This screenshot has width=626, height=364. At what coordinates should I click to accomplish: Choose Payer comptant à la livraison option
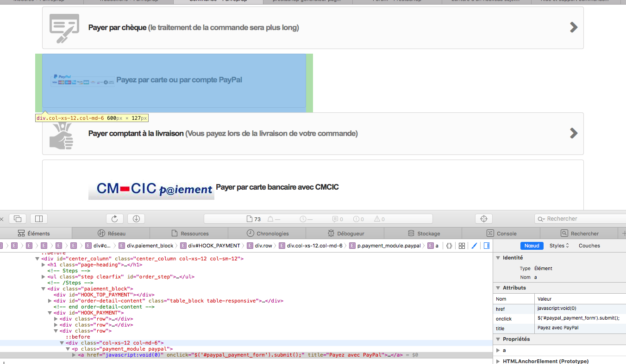click(x=313, y=134)
